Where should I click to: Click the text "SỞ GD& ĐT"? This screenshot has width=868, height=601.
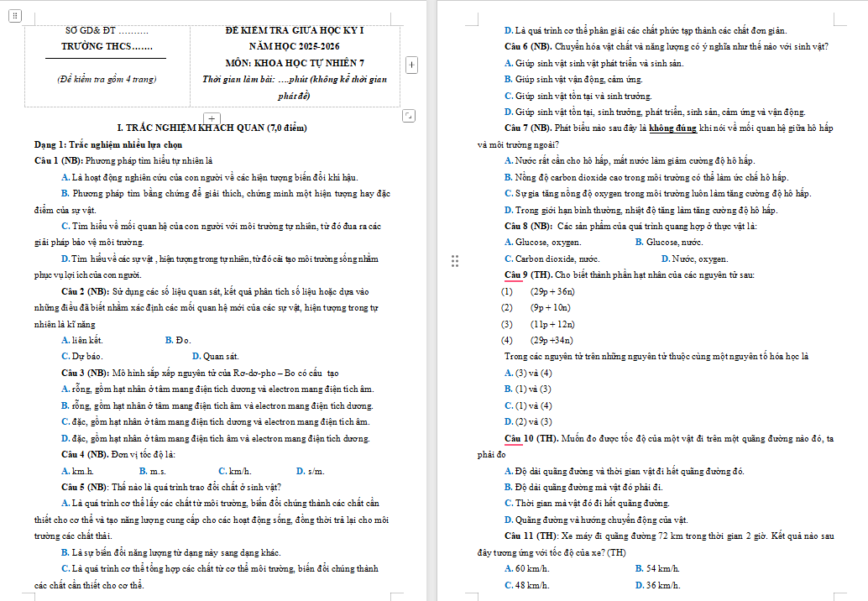(x=90, y=30)
